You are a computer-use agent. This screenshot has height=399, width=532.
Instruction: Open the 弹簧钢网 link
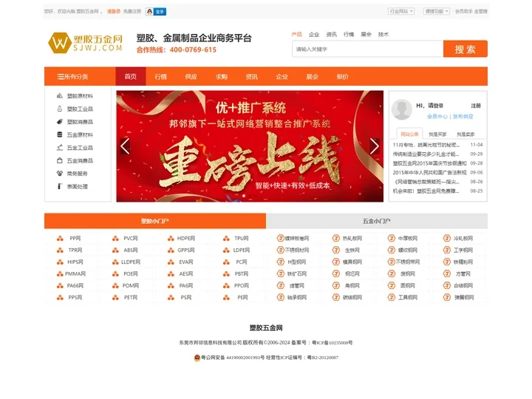(x=463, y=298)
